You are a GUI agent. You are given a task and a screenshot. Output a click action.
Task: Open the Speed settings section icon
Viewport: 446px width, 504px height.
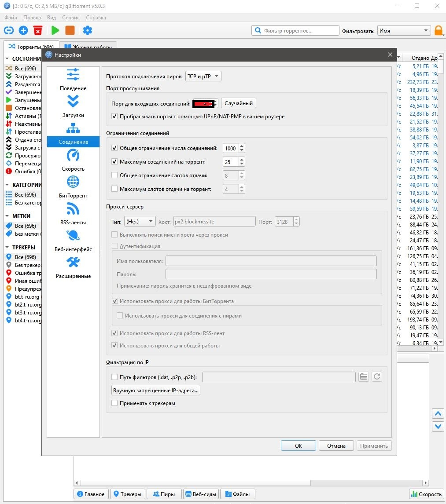point(73,156)
